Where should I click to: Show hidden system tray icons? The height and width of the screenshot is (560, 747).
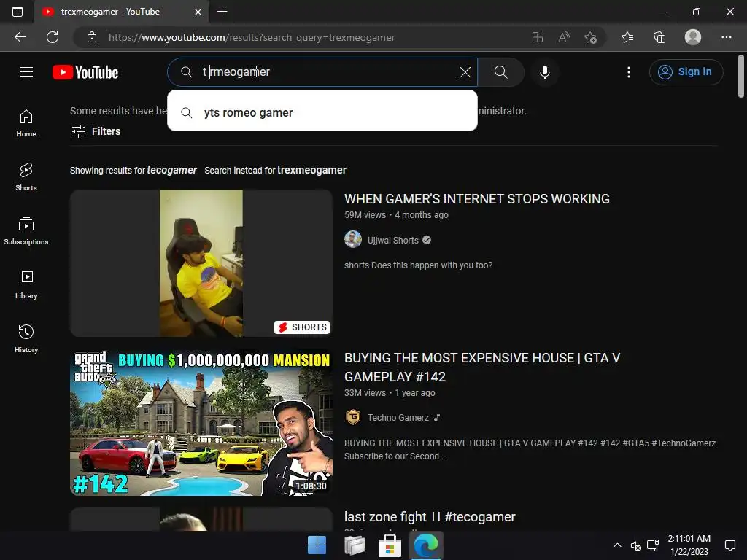pos(617,545)
